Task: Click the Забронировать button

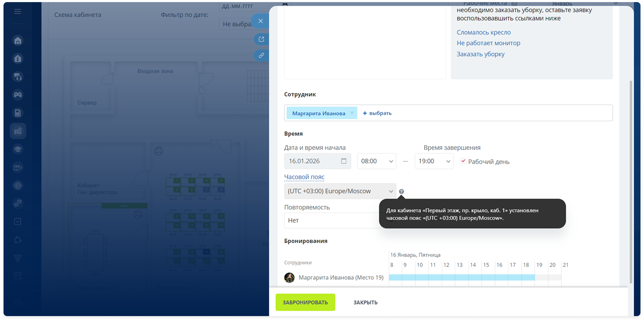Action: tap(305, 302)
